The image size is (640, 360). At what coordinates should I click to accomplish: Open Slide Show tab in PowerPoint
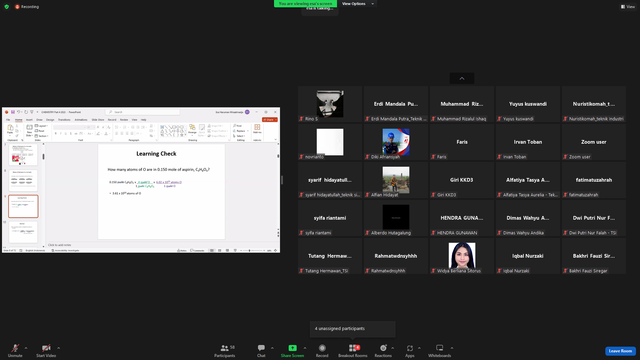point(98,120)
